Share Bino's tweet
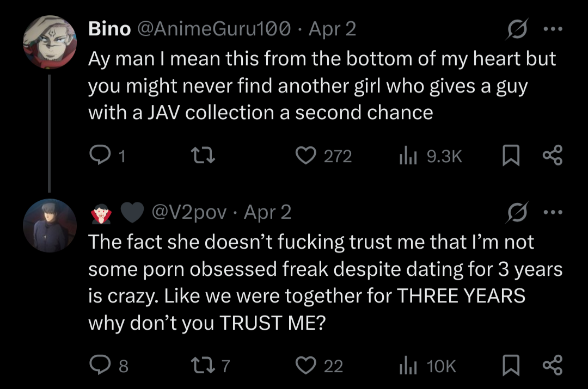The height and width of the screenshot is (389, 588). click(x=552, y=156)
